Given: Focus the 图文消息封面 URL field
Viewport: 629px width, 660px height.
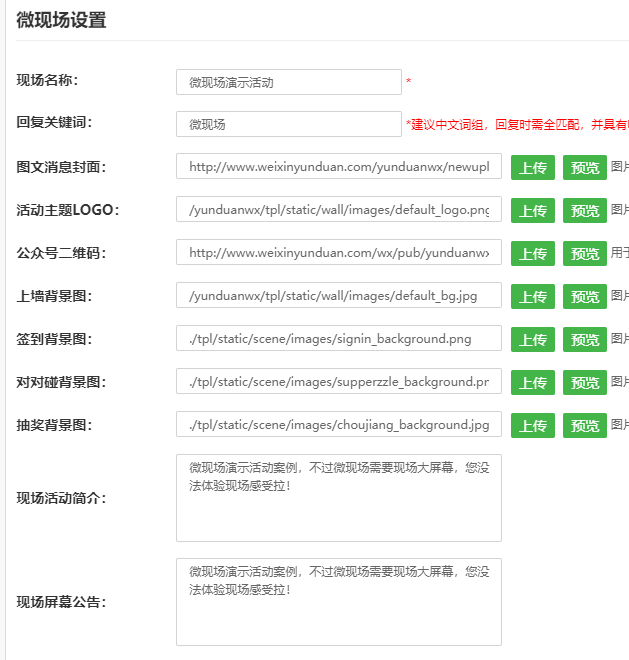Looking at the screenshot, I should [x=338, y=167].
